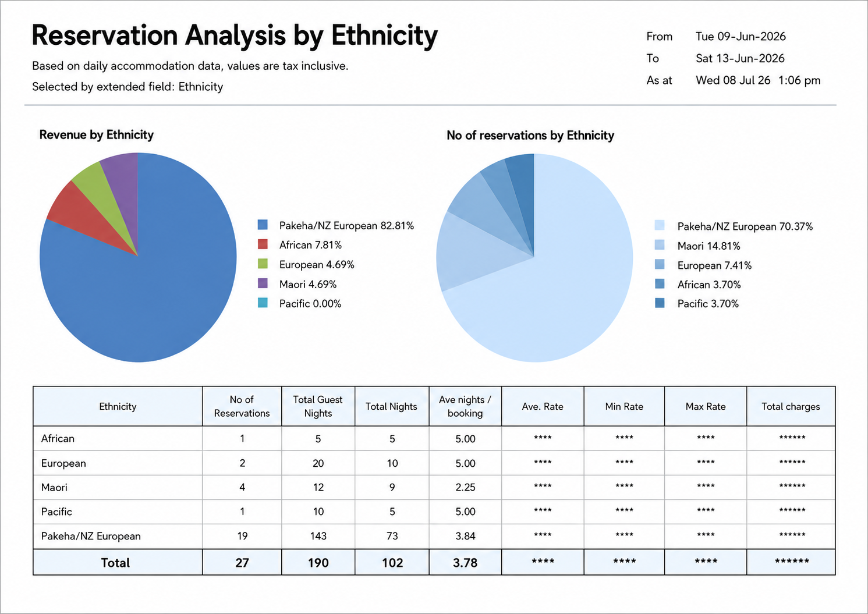Click the African 3.70% legend swatch
868x614 pixels.
pos(660,284)
